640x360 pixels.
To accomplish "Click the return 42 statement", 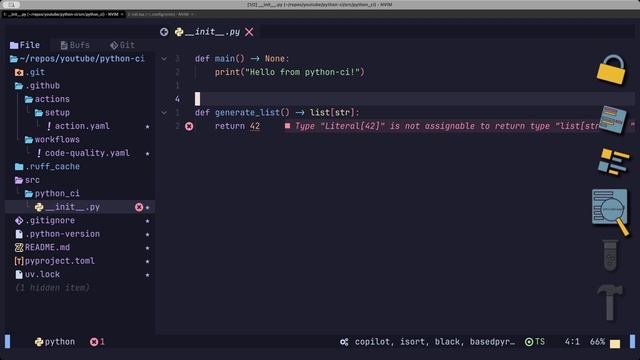I will (x=237, y=126).
